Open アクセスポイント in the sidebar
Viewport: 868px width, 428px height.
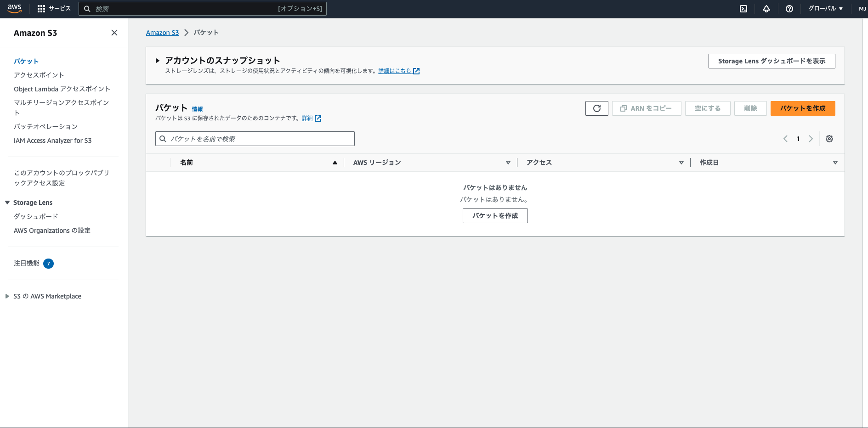[39, 75]
